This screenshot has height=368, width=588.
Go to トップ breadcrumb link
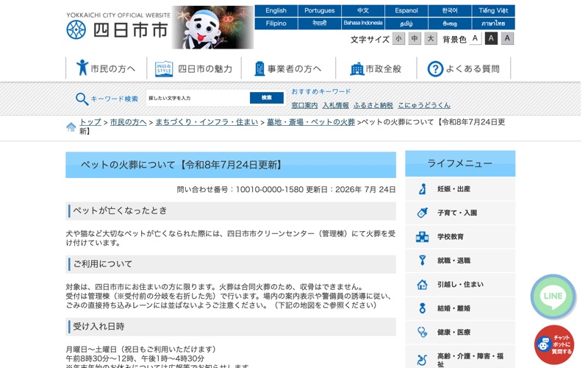tap(90, 122)
